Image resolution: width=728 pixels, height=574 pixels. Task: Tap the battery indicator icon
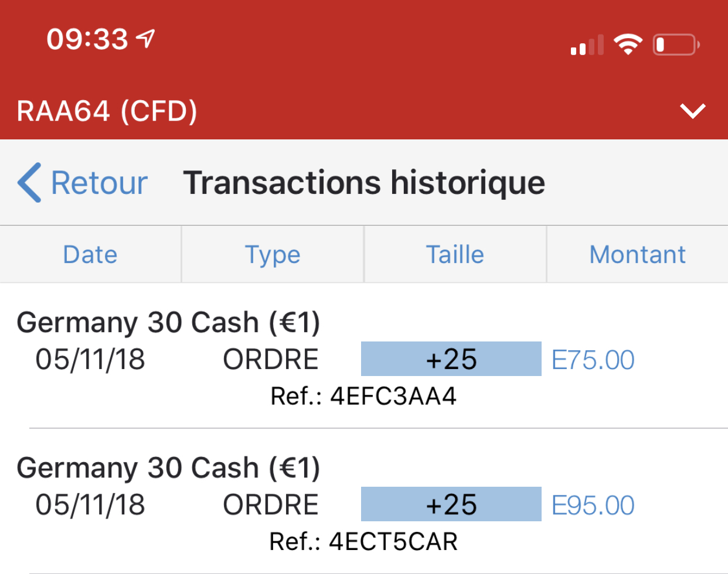676,45
